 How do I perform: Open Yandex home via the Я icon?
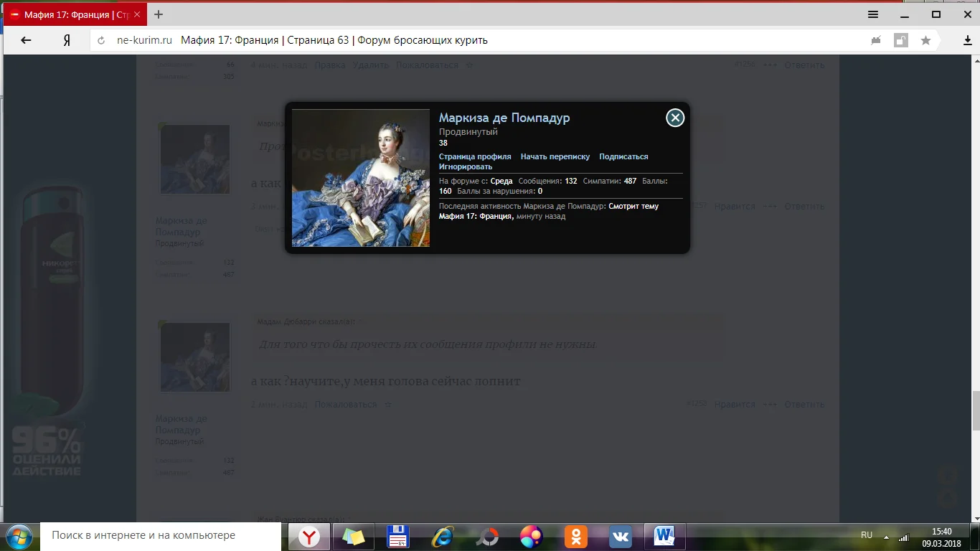[x=67, y=40]
